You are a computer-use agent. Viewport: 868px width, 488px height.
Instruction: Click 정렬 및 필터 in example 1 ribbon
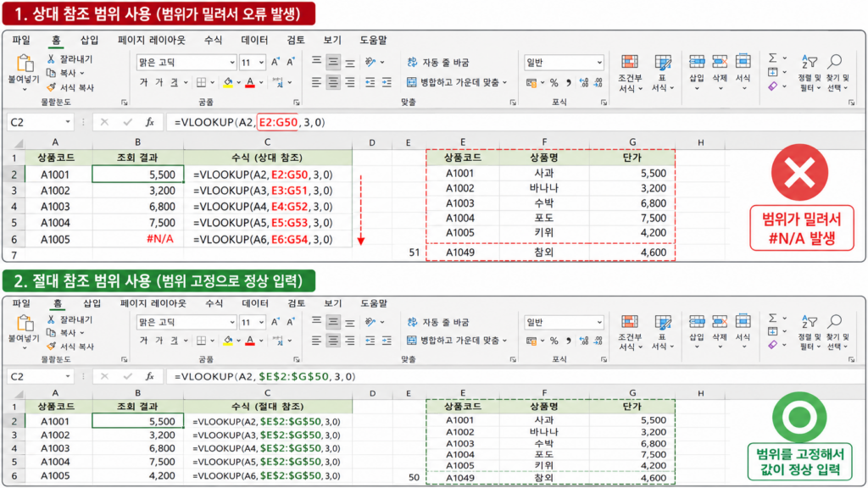tap(810, 73)
